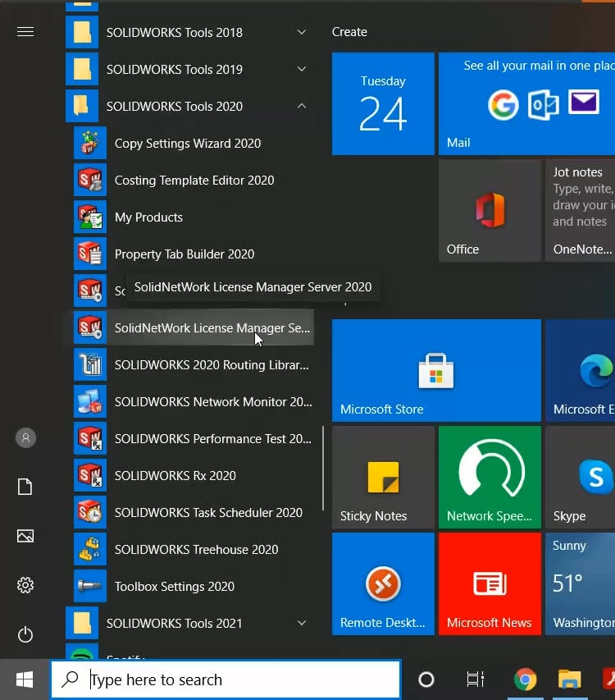
Task: Open File Explorer from taskbar
Action: pos(570,679)
